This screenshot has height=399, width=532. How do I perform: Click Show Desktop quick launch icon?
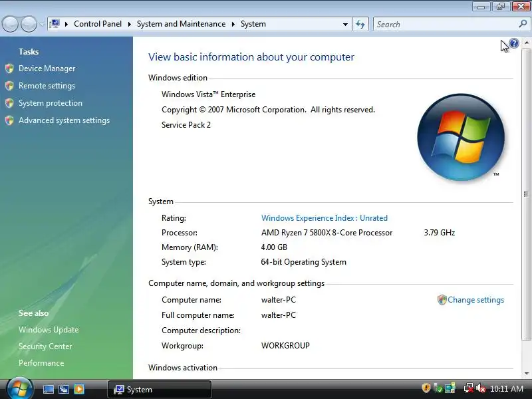point(48,389)
